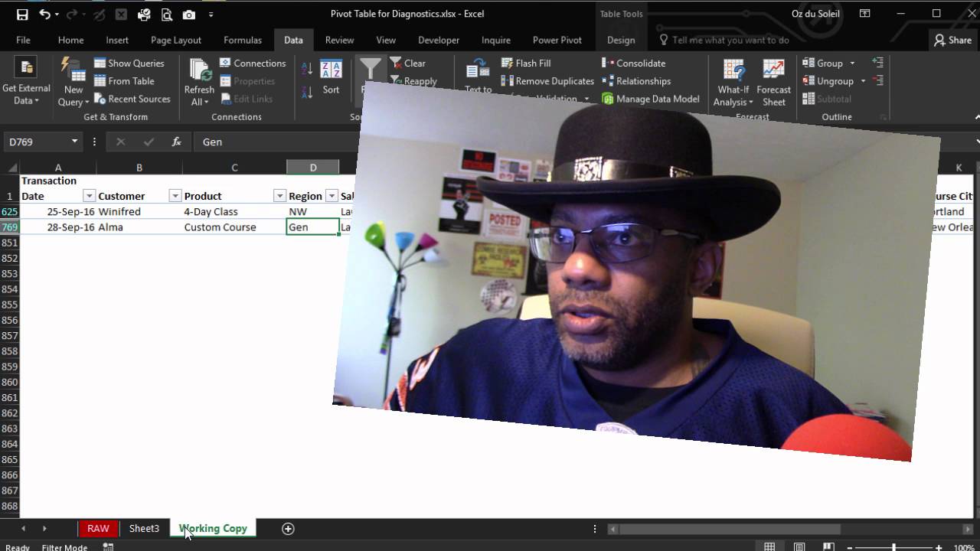Image resolution: width=980 pixels, height=551 pixels.
Task: Click Show Detail outline icon
Action: [878, 63]
